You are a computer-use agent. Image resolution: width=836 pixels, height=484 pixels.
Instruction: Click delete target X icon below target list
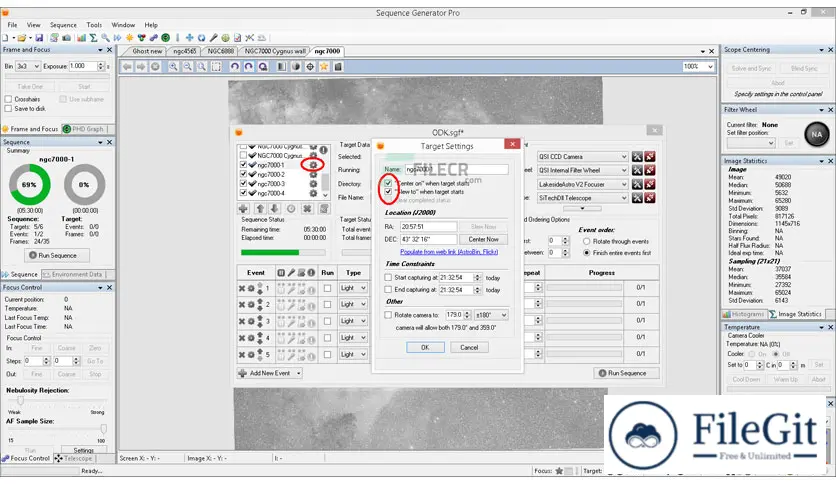click(x=307, y=208)
